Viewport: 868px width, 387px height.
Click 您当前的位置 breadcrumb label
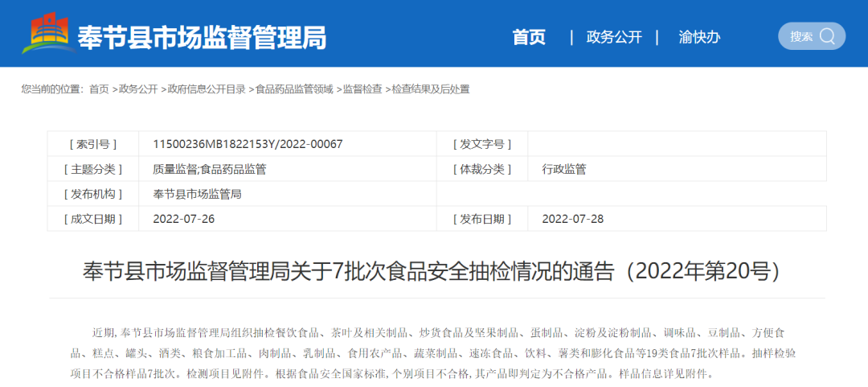(x=52, y=89)
